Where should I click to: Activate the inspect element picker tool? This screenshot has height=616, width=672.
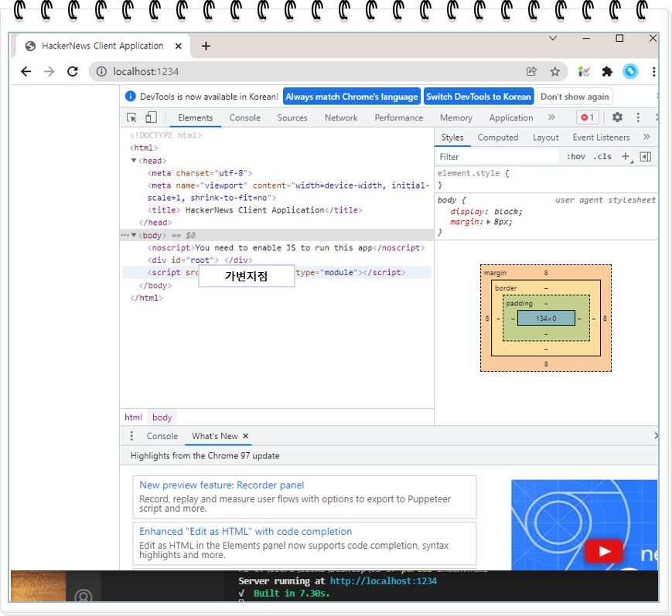click(131, 117)
